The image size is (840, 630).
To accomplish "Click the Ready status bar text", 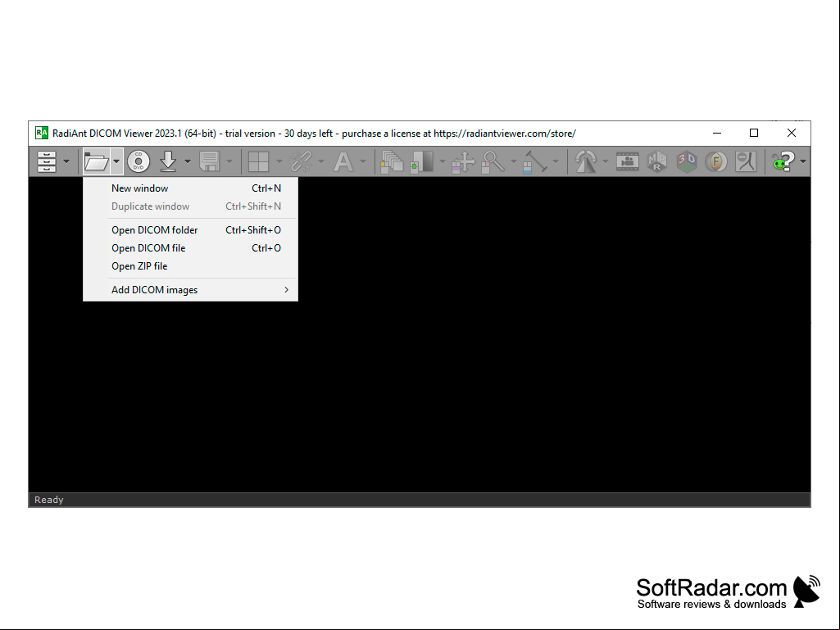I will [x=48, y=500].
